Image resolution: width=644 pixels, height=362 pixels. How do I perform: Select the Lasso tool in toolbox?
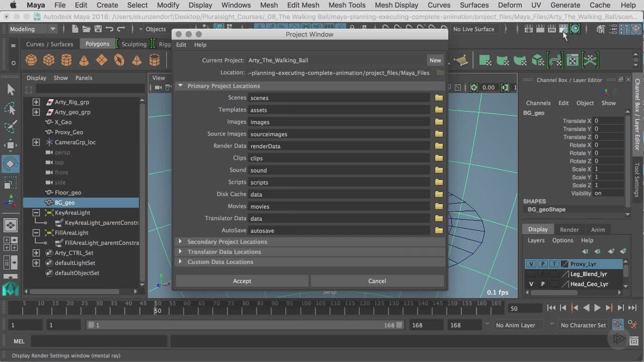click(11, 109)
